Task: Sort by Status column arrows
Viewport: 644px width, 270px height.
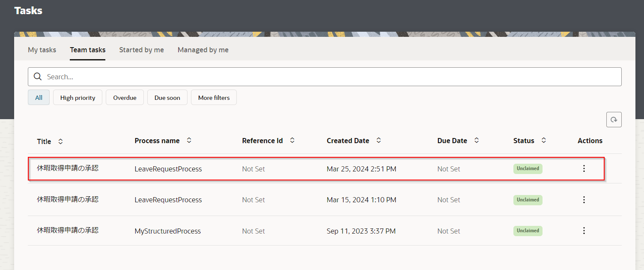Action: click(x=543, y=141)
